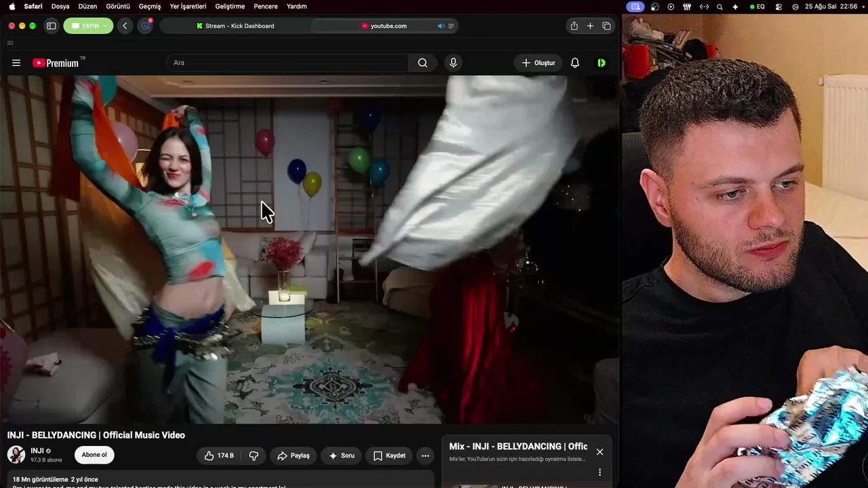The width and height of the screenshot is (868, 488).
Task: Click the Soru button
Action: point(342,455)
